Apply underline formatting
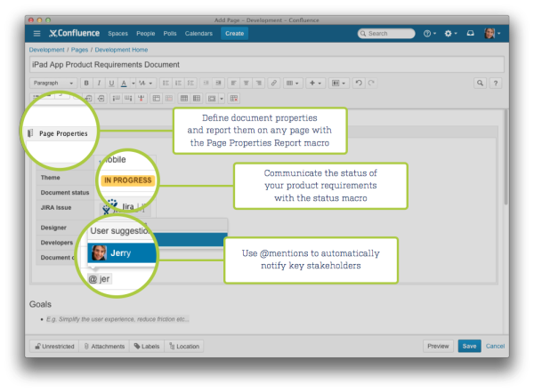The width and height of the screenshot is (534, 392). coord(110,83)
